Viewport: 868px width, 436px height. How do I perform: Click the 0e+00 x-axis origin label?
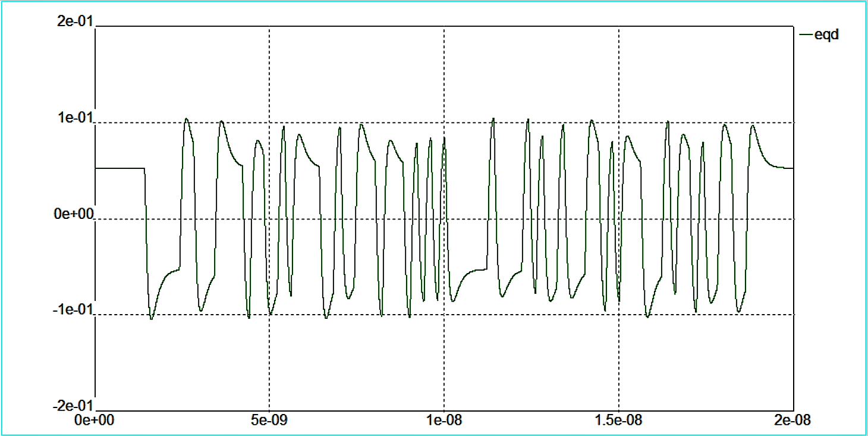(x=97, y=421)
